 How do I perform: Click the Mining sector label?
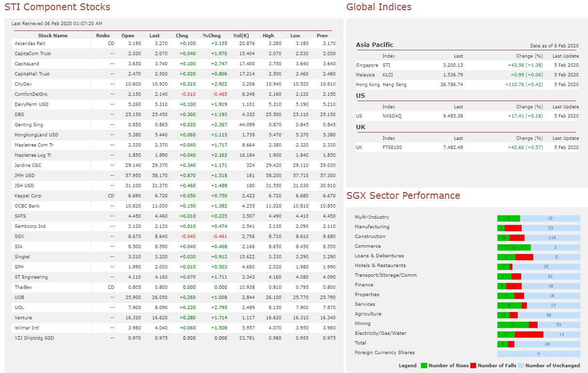pyautogui.click(x=362, y=323)
